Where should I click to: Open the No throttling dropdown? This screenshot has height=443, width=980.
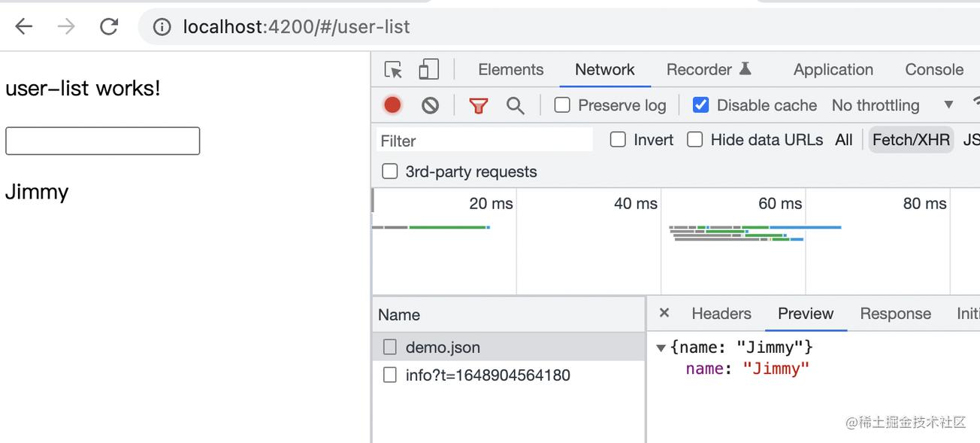[x=891, y=105]
